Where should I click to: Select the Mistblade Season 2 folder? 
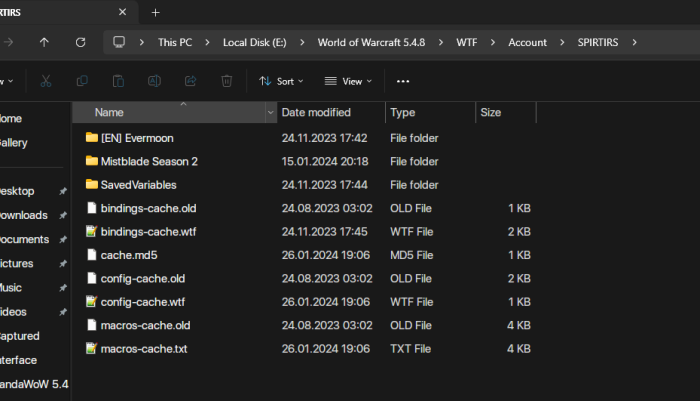[x=149, y=161]
